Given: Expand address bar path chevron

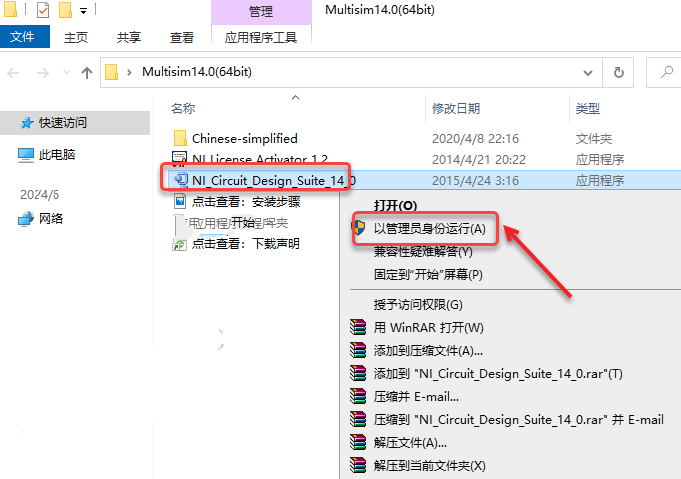Looking at the screenshot, I should click(x=129, y=72).
